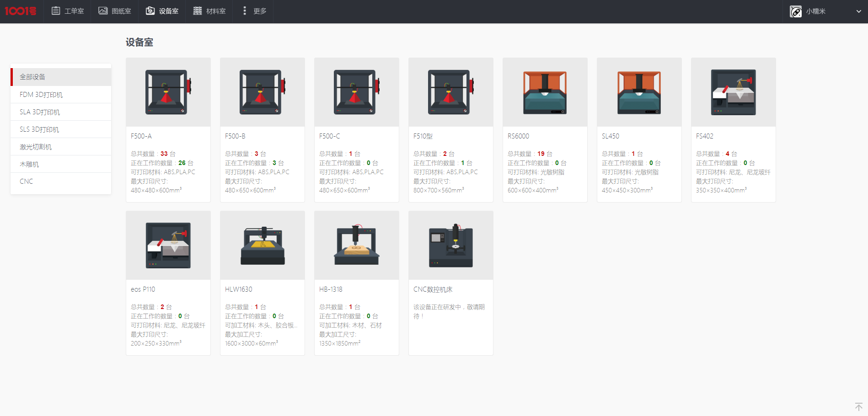Show the 激光切割机 category
The height and width of the screenshot is (416, 868).
[x=61, y=147]
